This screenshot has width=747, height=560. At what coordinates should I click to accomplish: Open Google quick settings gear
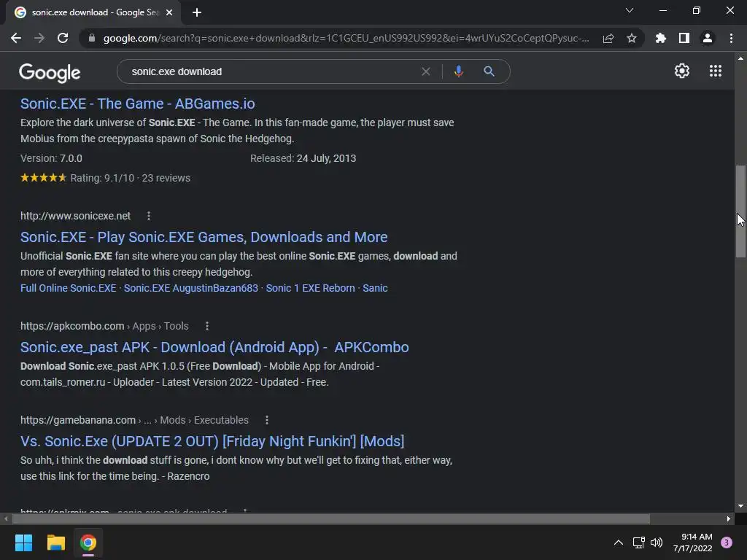point(682,71)
